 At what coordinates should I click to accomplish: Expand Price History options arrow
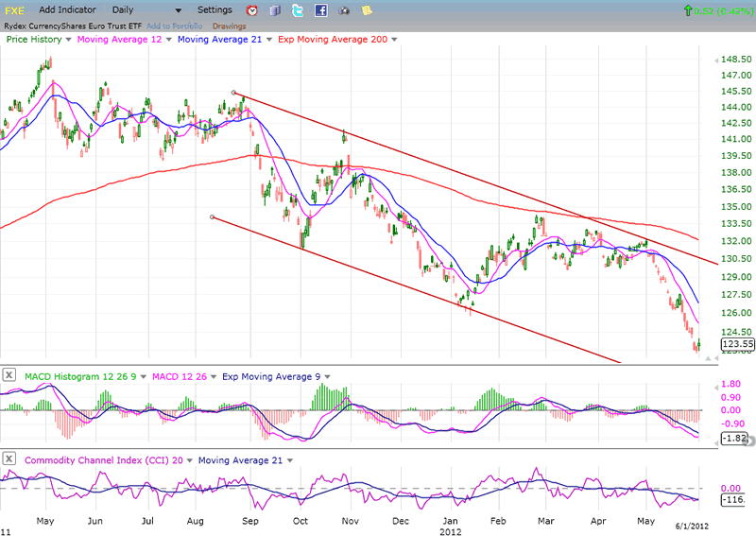tap(69, 40)
